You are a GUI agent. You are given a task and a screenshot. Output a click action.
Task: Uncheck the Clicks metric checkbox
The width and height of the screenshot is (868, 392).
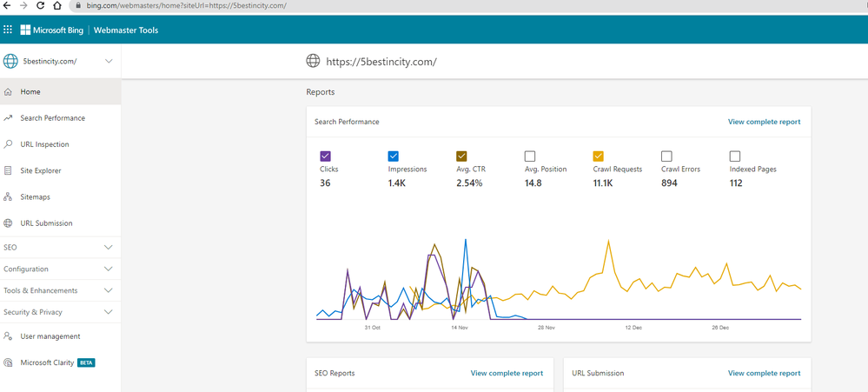click(325, 156)
